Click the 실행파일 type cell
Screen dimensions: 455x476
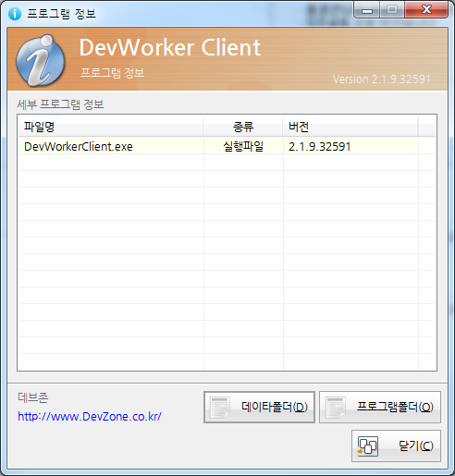pyautogui.click(x=243, y=146)
